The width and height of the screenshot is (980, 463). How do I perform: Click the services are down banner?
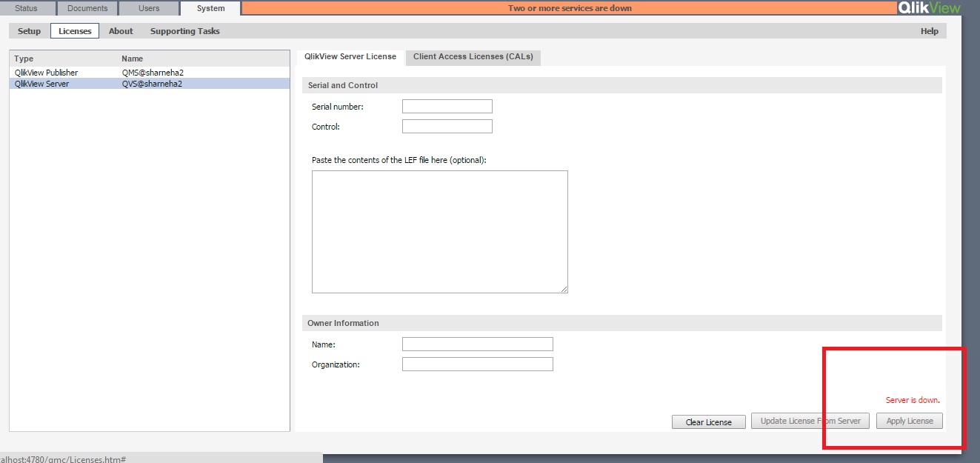(x=570, y=8)
